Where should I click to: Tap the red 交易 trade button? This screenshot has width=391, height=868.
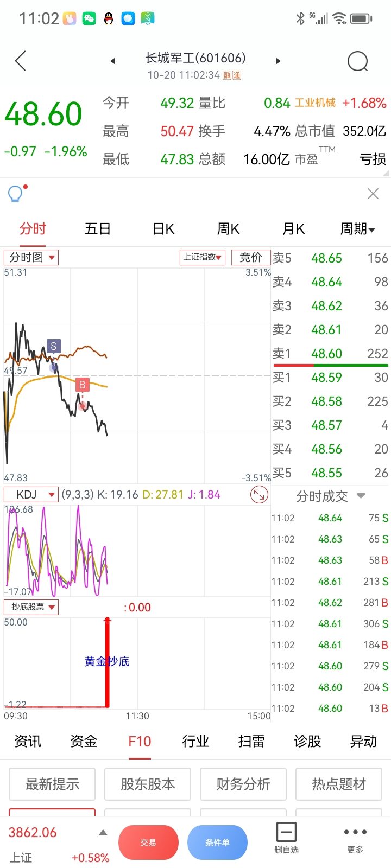[x=148, y=843]
